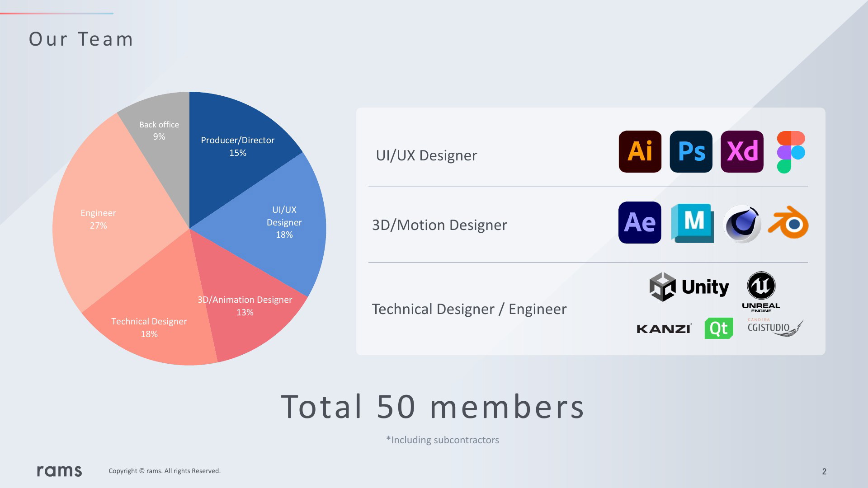Click the After Effects Ae icon
Viewport: 868px width, 488px height.
point(640,222)
